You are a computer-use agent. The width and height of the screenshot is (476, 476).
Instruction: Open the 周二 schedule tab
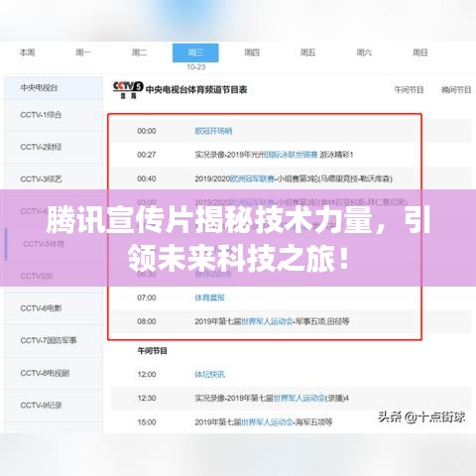[x=139, y=53]
